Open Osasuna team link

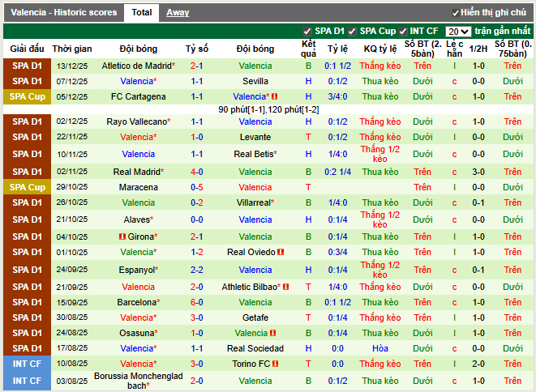[x=137, y=333]
